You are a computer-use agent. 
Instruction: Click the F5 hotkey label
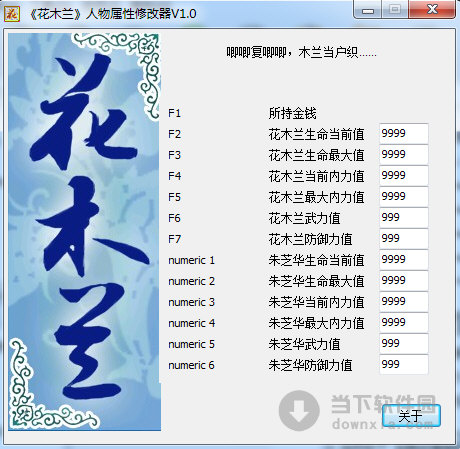174,197
